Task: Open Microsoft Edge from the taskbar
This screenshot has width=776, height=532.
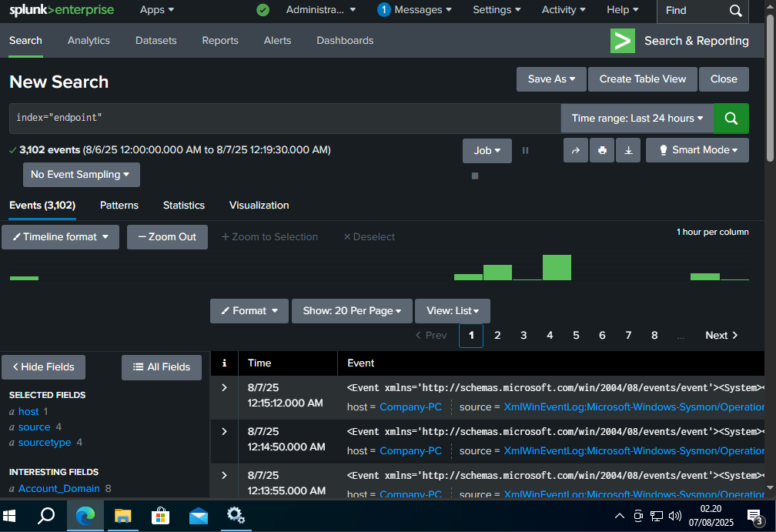Action: pyautogui.click(x=85, y=516)
